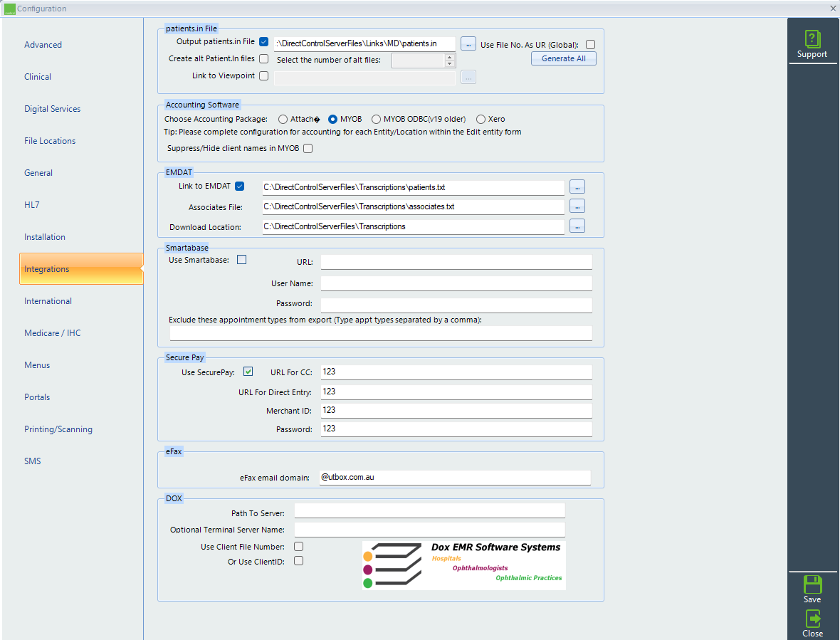Open International settings
Viewport: 840px width, 640px height.
click(x=48, y=301)
